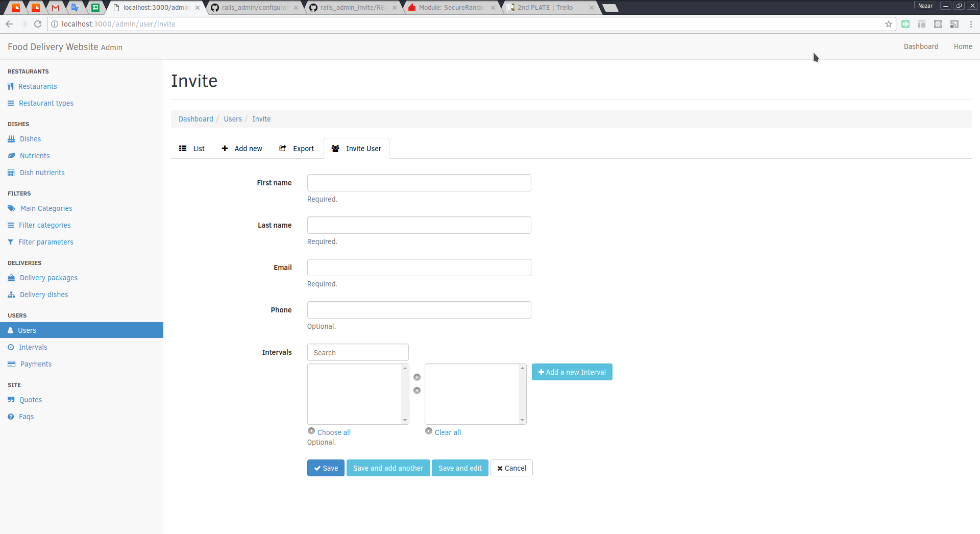The height and width of the screenshot is (534, 980).
Task: Click the blue Save button
Action: click(326, 468)
